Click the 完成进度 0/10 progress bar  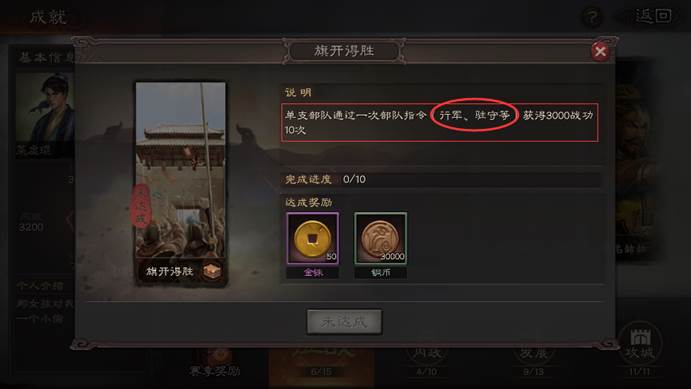click(x=442, y=179)
